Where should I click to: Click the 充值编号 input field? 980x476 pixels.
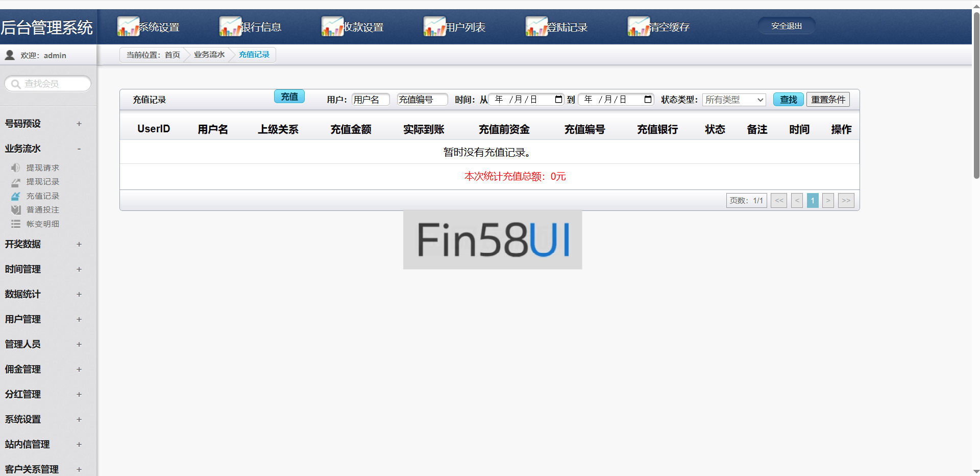[x=422, y=99]
